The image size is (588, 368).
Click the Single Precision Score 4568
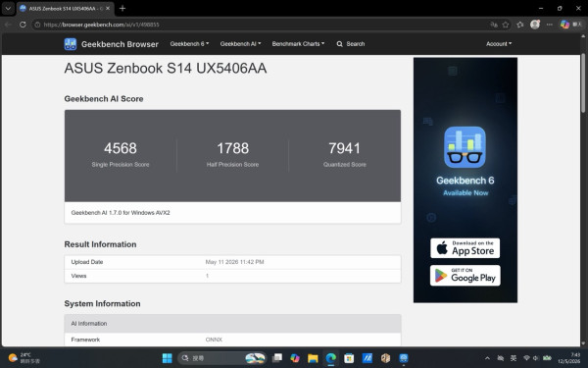(121, 148)
